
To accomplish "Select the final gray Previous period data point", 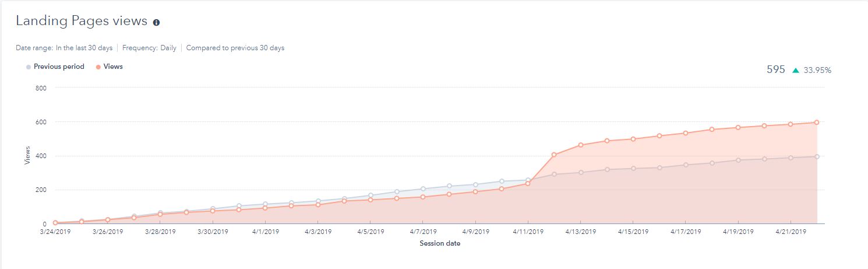I will 817,156.
